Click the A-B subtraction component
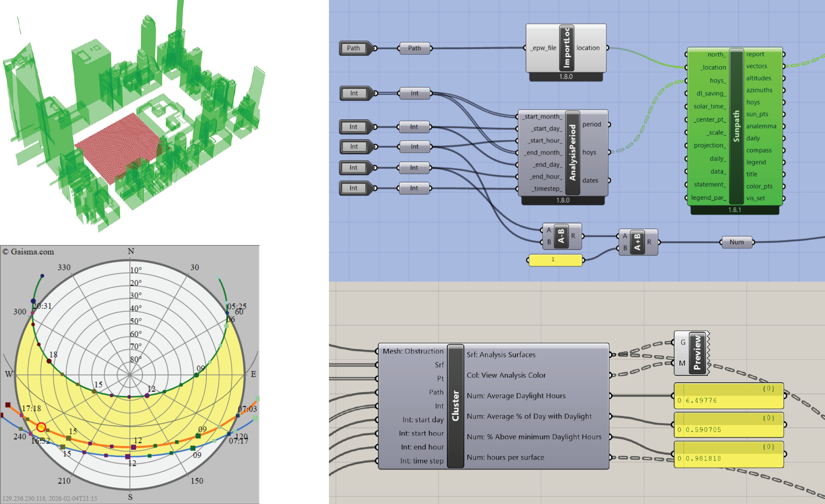 pyautogui.click(x=561, y=236)
